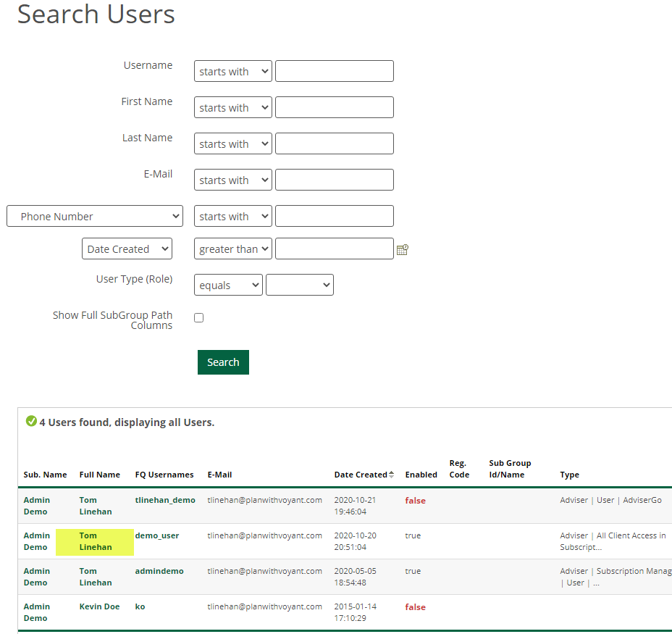The image size is (672, 634).
Task: Select red 'false' in tlinehan_demo row
Action: (415, 501)
